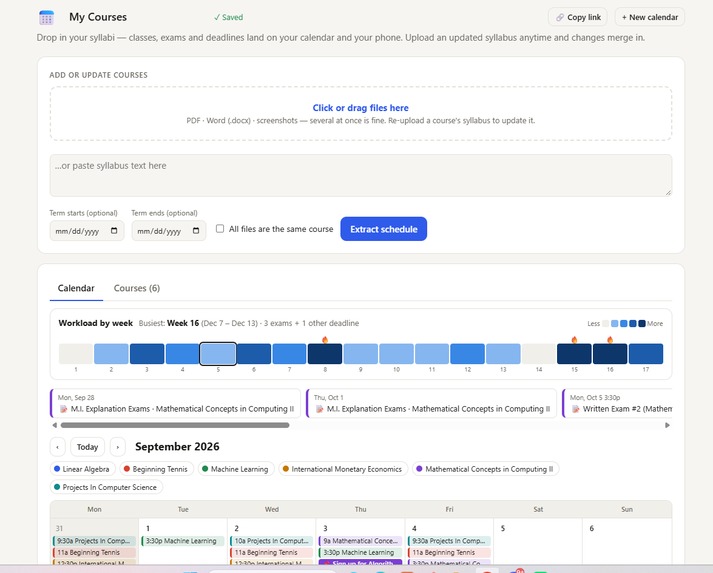The width and height of the screenshot is (713, 573).
Task: Toggle the Beginning Tennis course filter
Action: coord(156,469)
